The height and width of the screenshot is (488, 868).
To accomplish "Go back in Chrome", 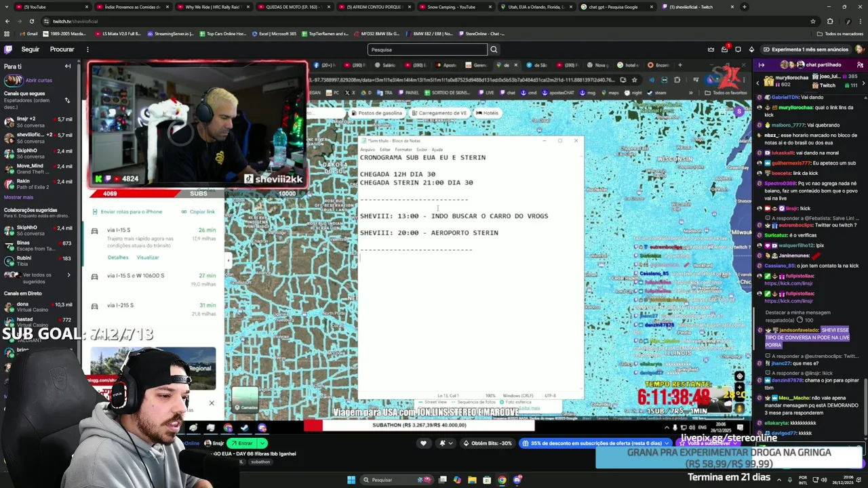I will (x=7, y=21).
